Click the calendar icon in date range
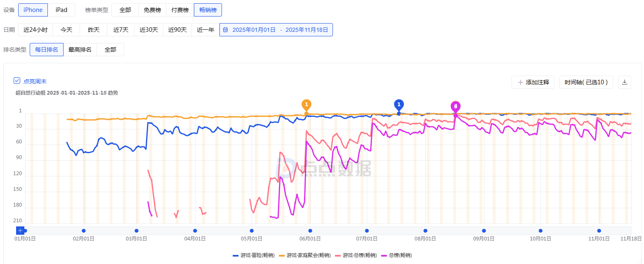This screenshot has height=264, width=644. click(x=226, y=30)
